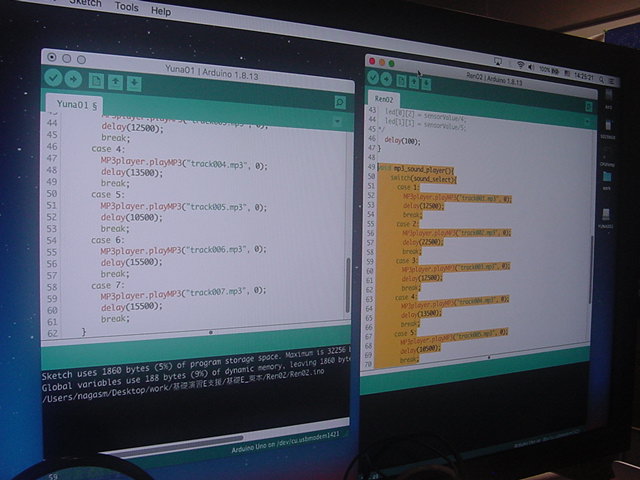
Task: Select the YUNA01 file icon on desktop
Action: coord(606,215)
